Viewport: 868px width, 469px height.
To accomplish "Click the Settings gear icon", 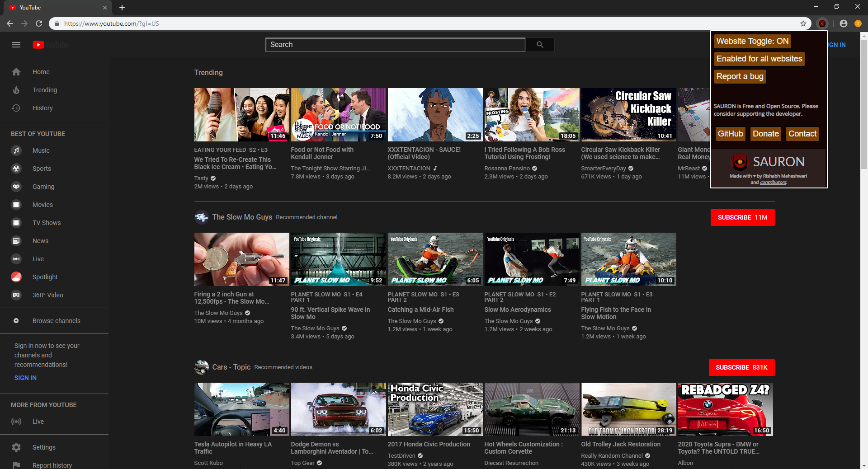I will pos(16,447).
